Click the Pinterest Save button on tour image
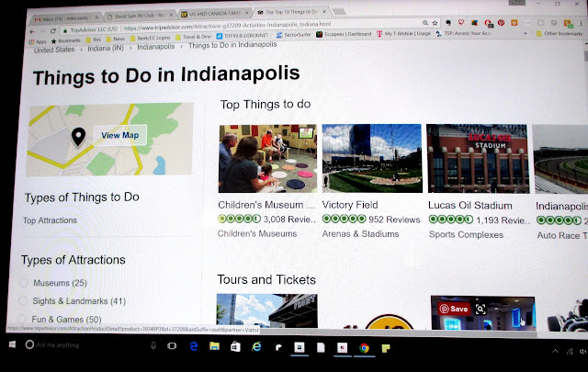Viewport: 588px width, 372px height. [454, 309]
